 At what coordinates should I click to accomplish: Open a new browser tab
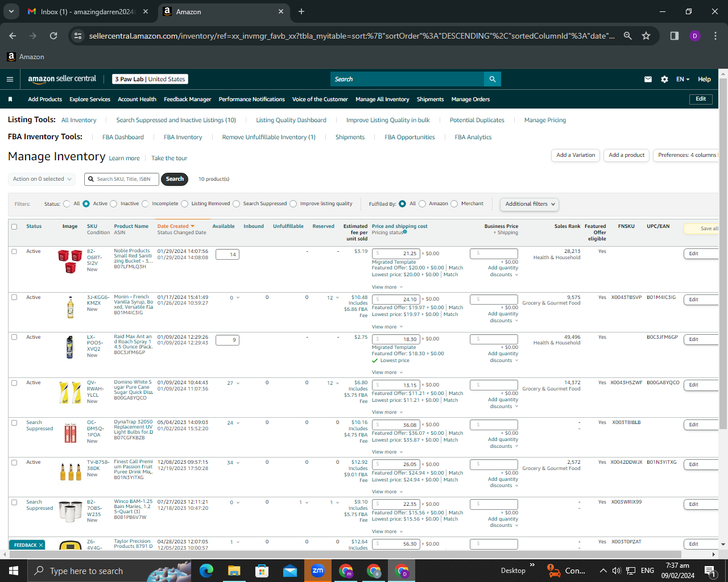pyautogui.click(x=301, y=11)
